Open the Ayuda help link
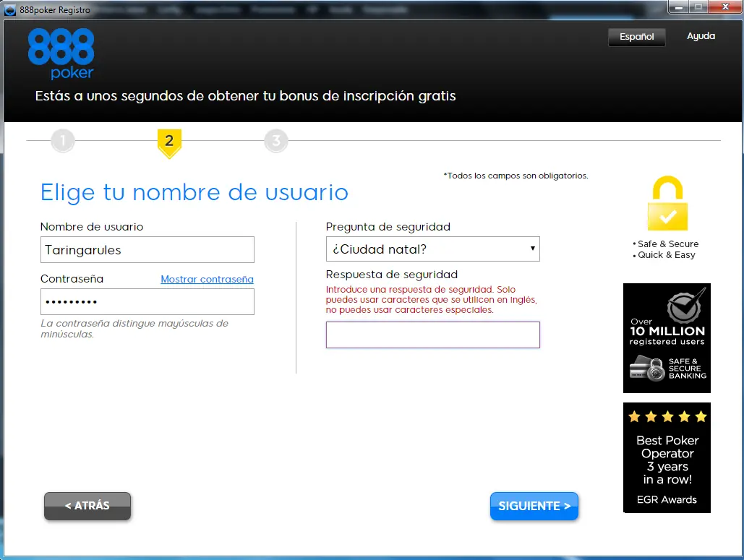The image size is (744, 560). point(701,36)
